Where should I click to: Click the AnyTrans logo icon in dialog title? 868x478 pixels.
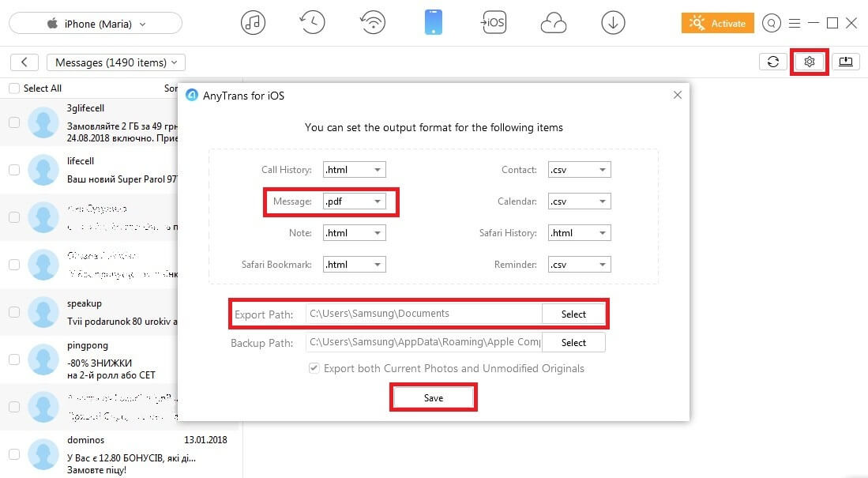click(192, 96)
